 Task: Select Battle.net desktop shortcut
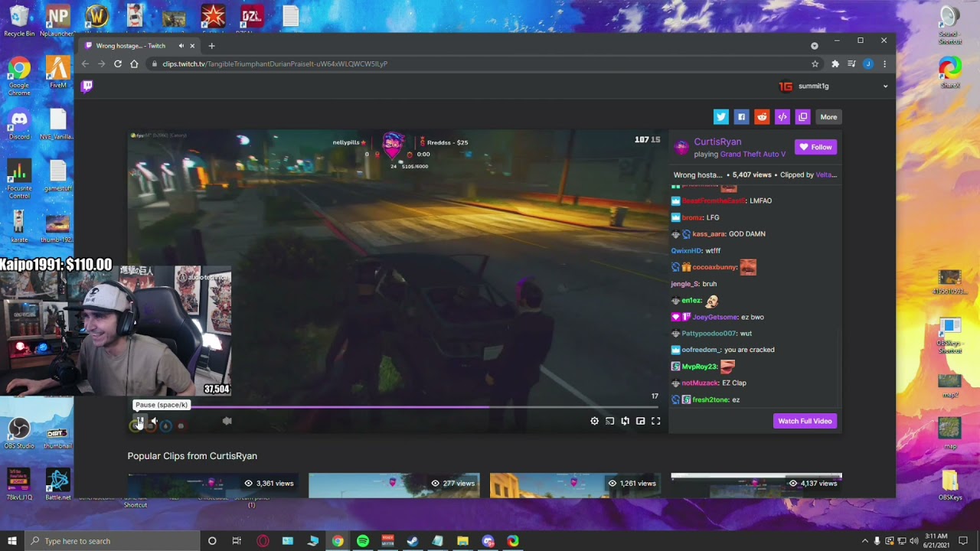(57, 485)
